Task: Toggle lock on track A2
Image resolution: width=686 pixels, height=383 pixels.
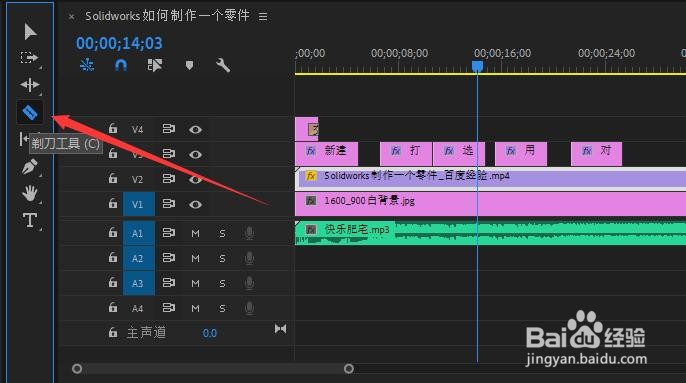Action: click(x=113, y=258)
